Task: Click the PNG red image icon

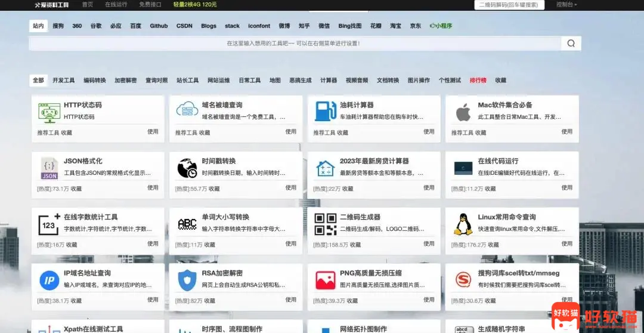Action: [x=326, y=280]
